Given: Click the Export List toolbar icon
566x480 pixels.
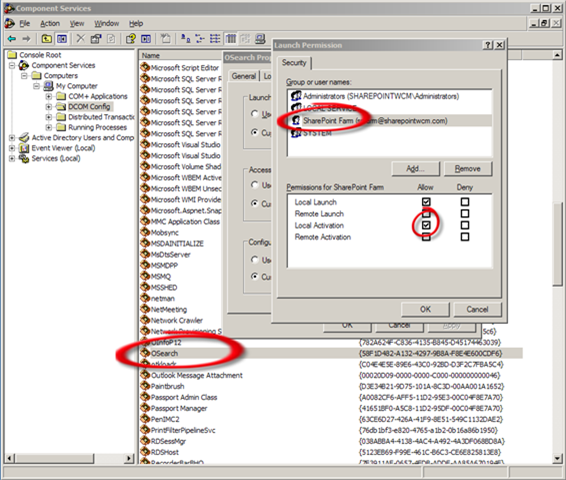Looking at the screenshot, I should 165,39.
